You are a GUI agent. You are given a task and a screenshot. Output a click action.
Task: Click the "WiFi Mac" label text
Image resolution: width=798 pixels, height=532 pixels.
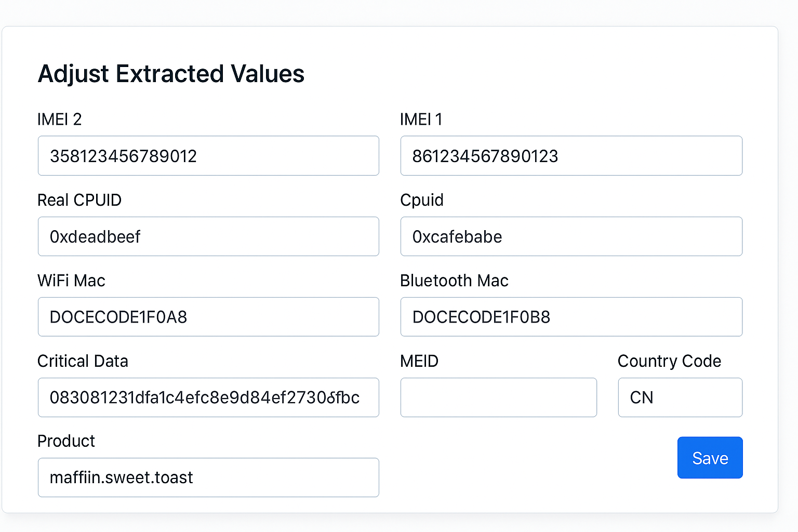(x=71, y=281)
